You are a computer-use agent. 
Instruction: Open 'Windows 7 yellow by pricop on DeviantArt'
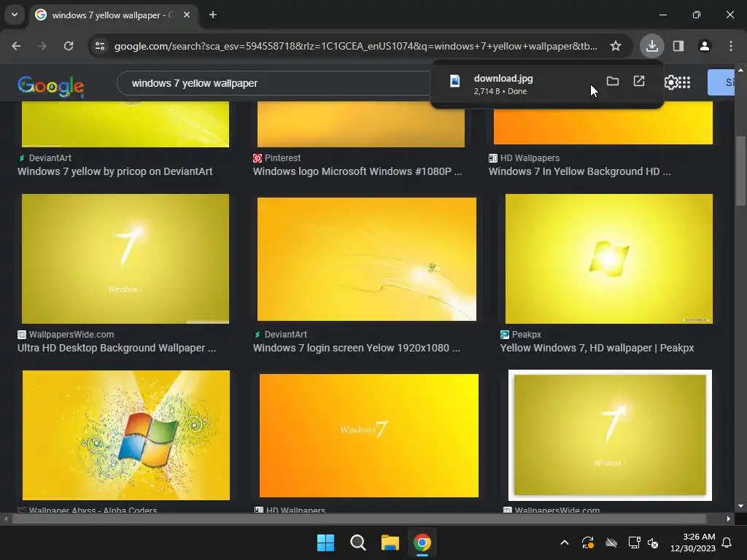click(115, 171)
